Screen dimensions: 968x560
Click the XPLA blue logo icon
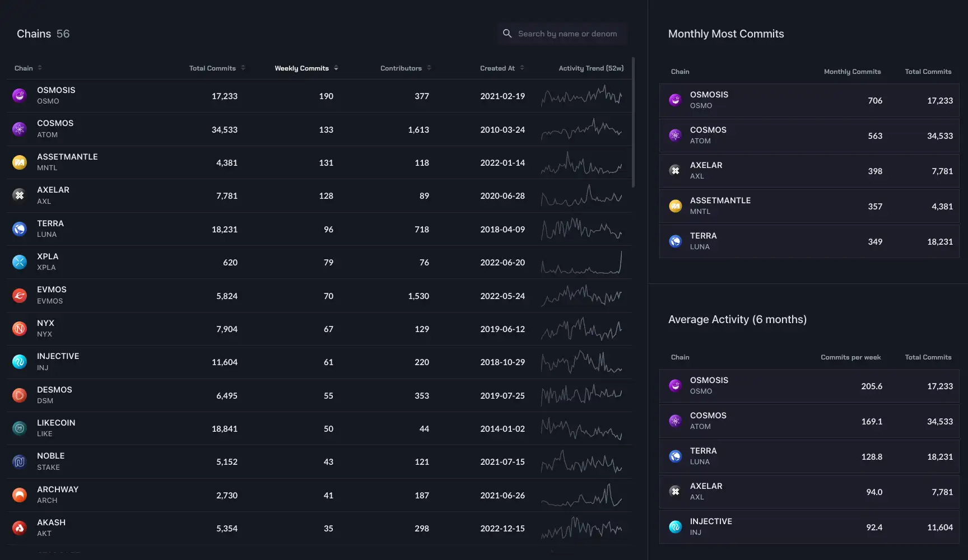(x=20, y=262)
